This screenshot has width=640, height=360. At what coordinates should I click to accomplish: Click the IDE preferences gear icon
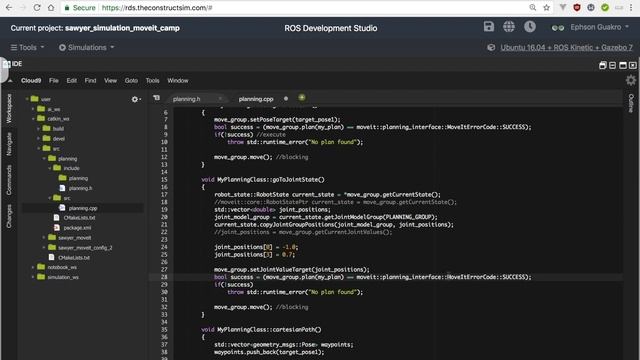click(631, 80)
